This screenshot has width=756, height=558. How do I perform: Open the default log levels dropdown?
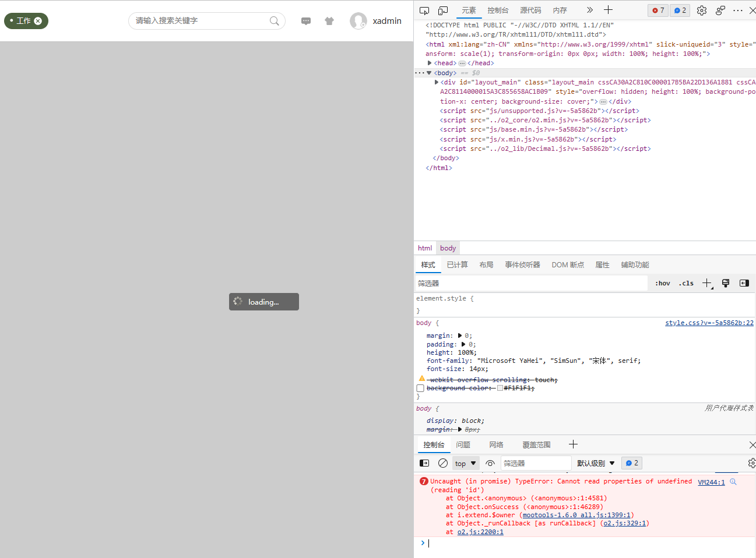pos(596,463)
